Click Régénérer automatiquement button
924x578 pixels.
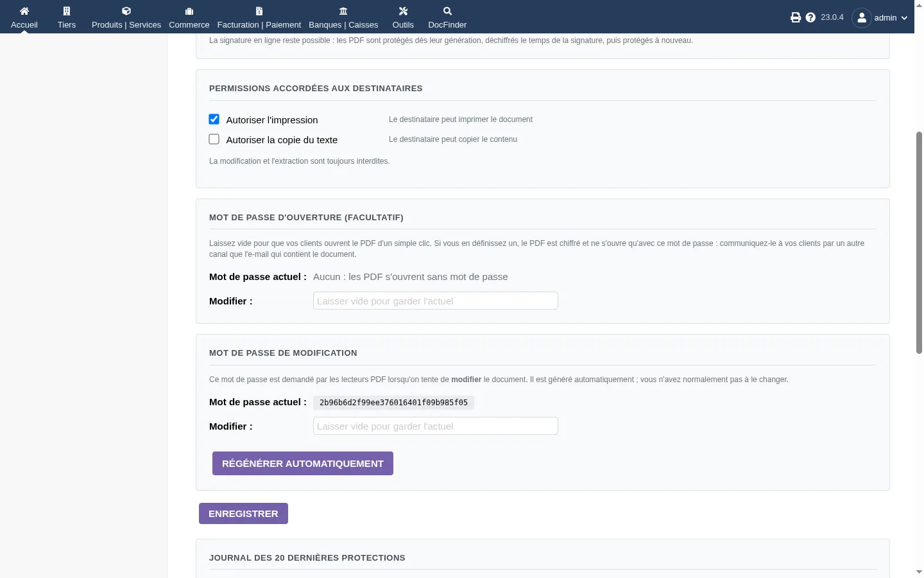coord(303,464)
